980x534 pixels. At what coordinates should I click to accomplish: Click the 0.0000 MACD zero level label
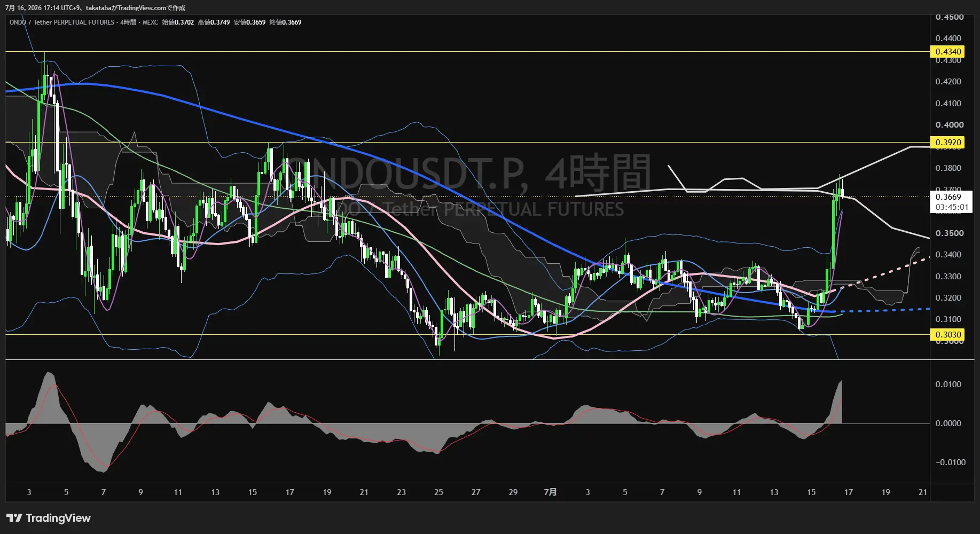(x=948, y=423)
